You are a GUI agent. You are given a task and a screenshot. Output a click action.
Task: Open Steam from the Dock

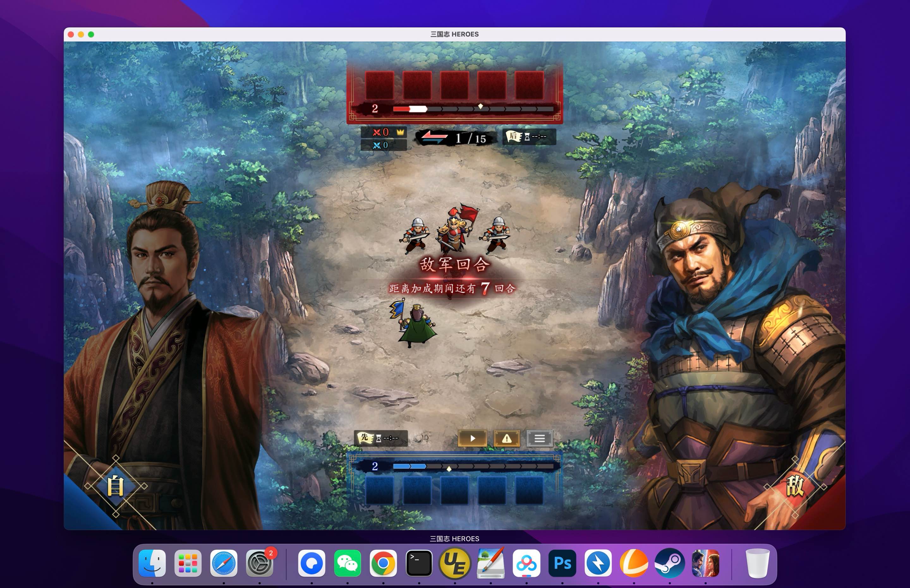coord(669,563)
